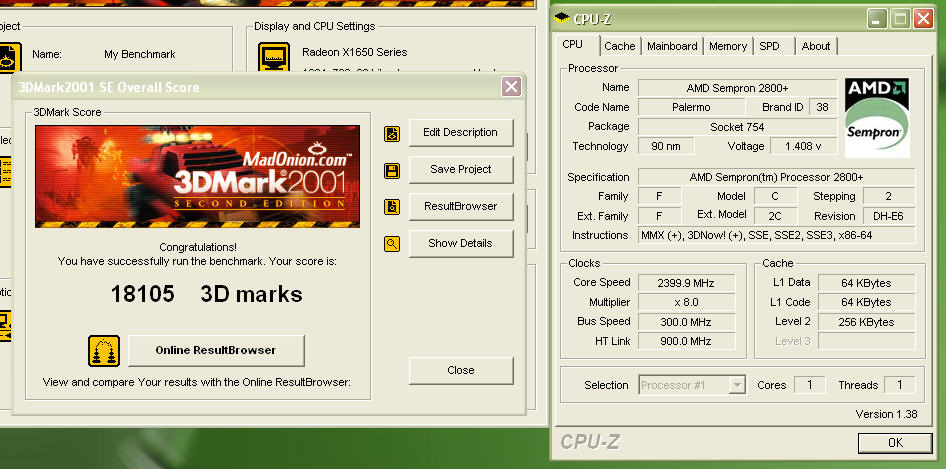Click the Radeon X1650 Series text
Screen dimensions: 946x469
click(x=355, y=52)
